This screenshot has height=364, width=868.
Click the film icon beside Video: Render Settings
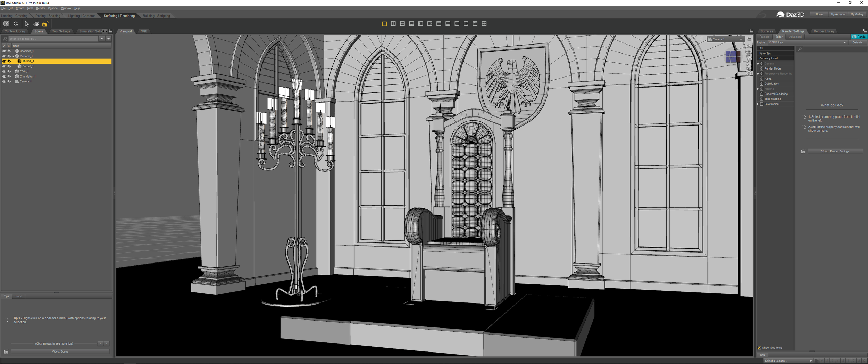coord(803,151)
